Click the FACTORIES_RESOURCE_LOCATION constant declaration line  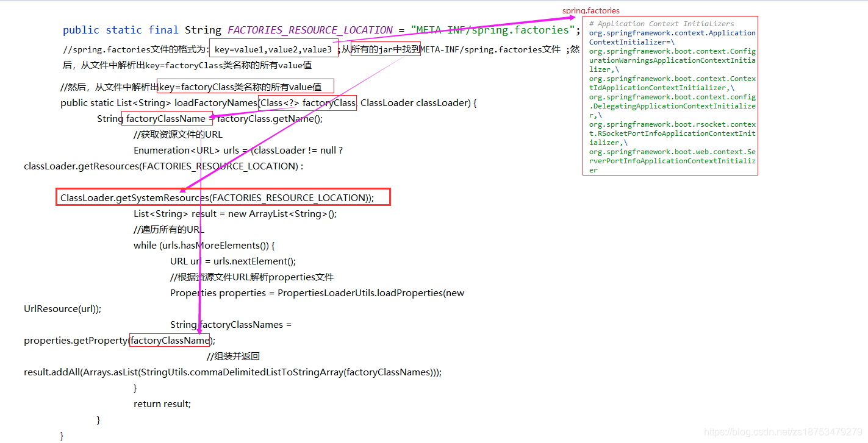[321, 30]
